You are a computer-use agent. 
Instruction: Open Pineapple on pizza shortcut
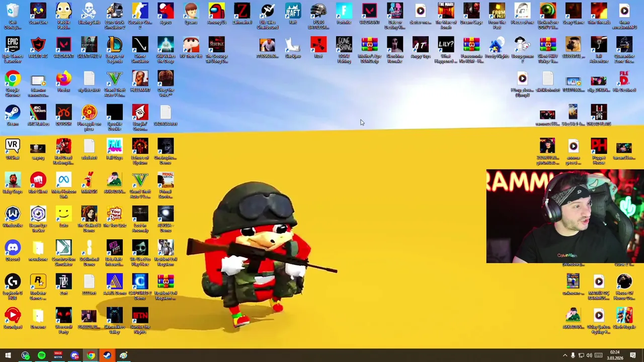coord(89,117)
